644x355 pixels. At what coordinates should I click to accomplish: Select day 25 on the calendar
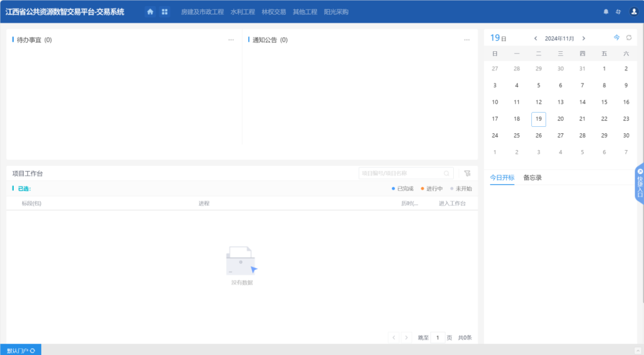click(x=516, y=135)
